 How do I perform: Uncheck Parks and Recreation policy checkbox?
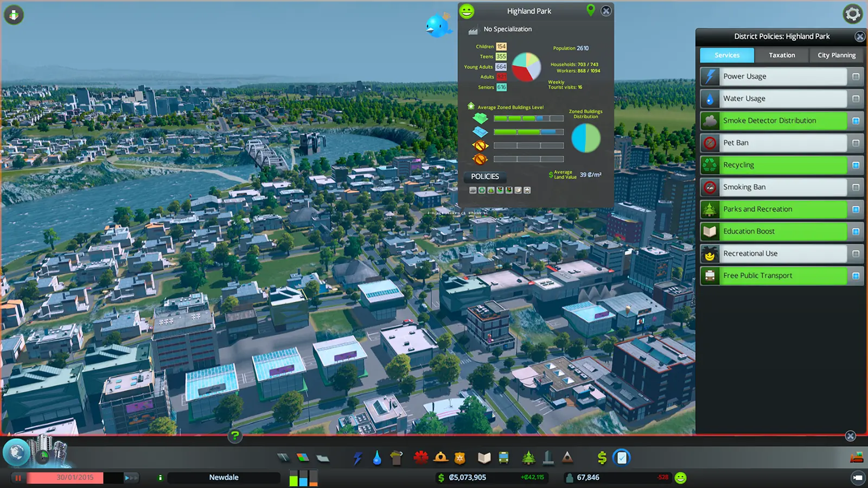pos(856,209)
